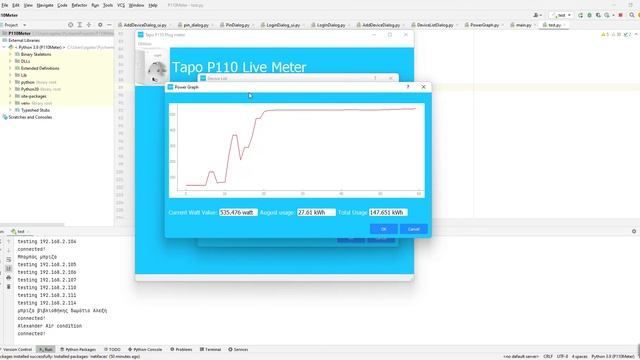Viewport: 640px width, 360px height.
Task: Click 'Alexander Air condition' console line
Action: [50, 326]
